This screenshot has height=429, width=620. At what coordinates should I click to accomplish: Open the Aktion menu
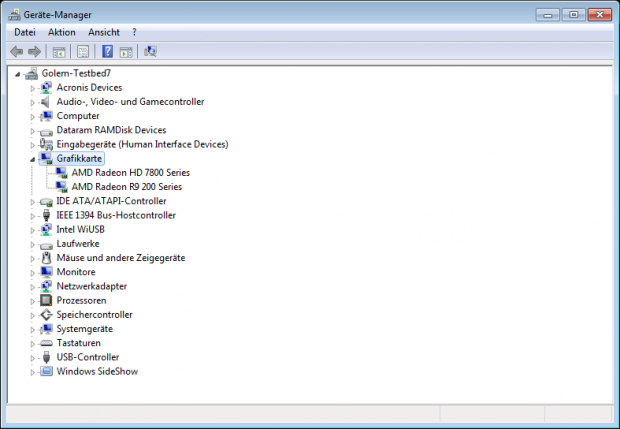[62, 32]
